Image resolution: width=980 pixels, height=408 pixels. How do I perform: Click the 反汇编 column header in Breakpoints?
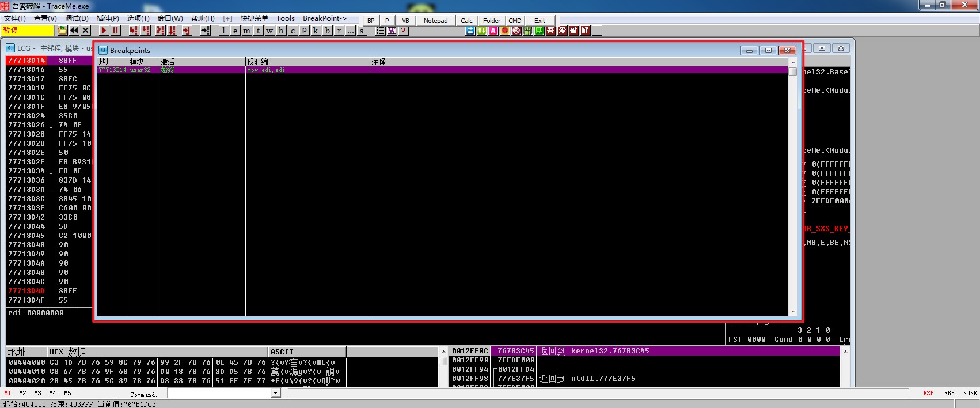307,62
